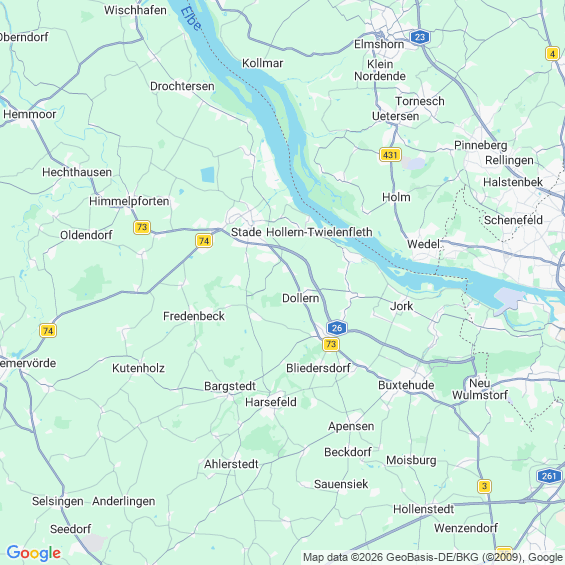565x565 pixels.
Task: Click the yellow 4 road shield
Action: pyautogui.click(x=552, y=54)
